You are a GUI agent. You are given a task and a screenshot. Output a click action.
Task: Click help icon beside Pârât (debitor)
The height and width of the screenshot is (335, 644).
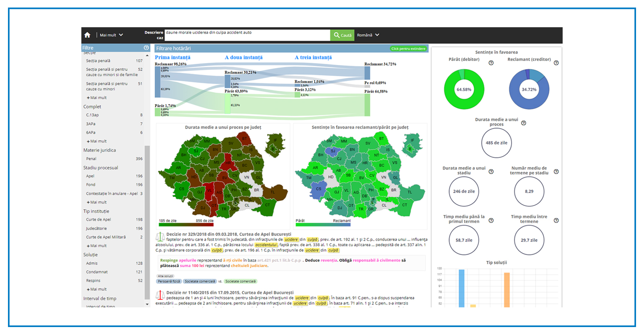point(491,63)
